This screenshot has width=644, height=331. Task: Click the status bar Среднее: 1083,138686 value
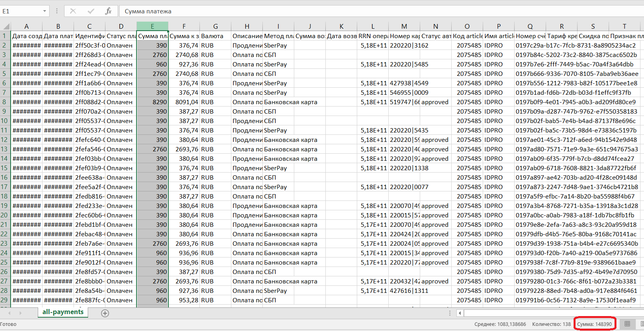pos(500,324)
